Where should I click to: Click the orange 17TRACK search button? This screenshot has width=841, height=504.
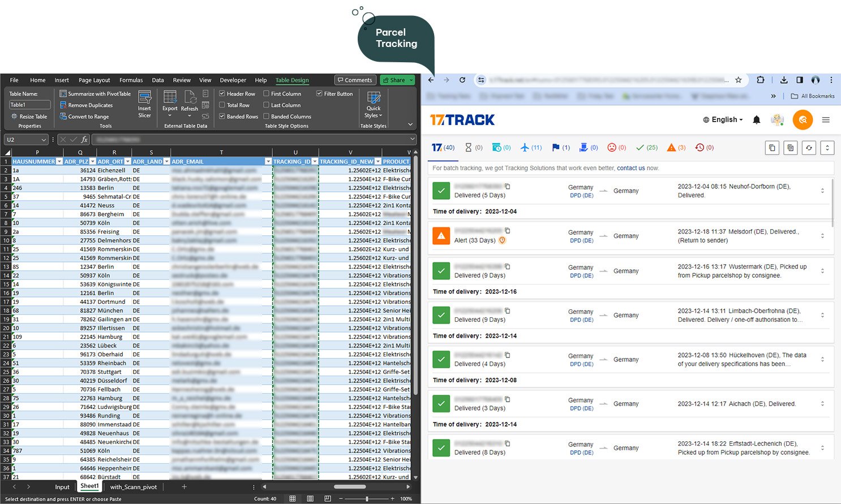pos(803,120)
